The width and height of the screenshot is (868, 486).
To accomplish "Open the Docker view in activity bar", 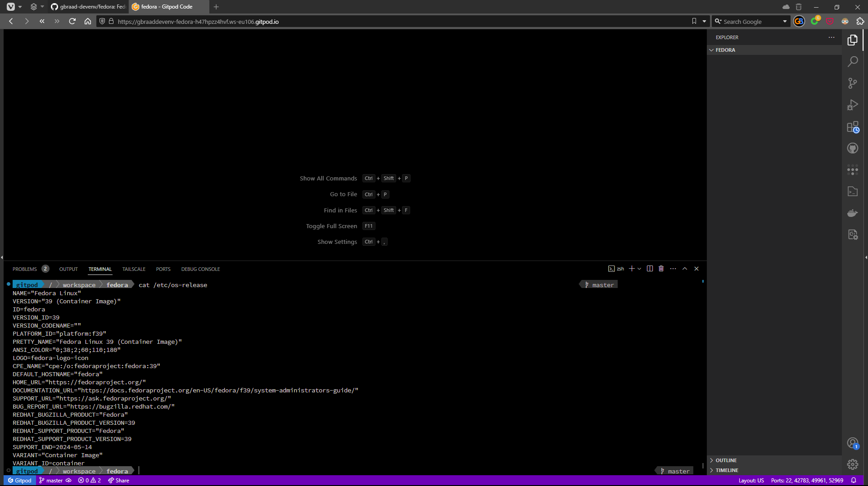I will [x=853, y=213].
